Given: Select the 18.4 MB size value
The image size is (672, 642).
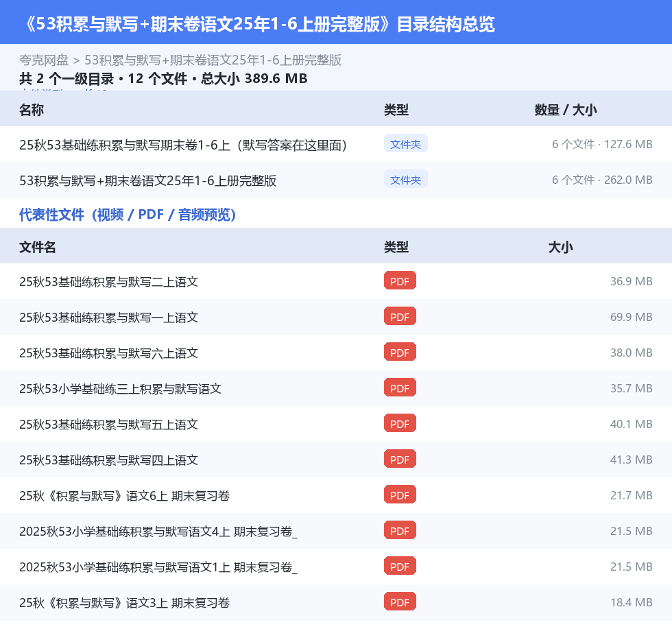Looking at the screenshot, I should [632, 602].
